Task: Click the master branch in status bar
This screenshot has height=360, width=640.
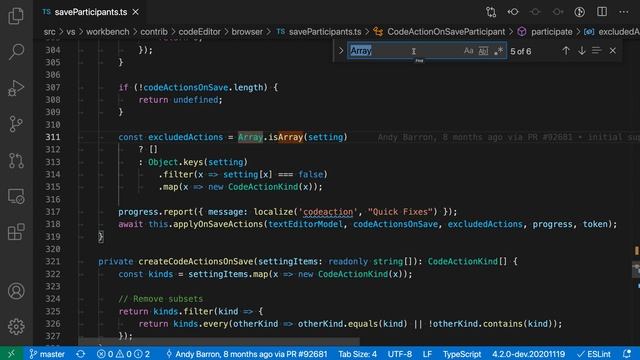Action: coord(47,354)
